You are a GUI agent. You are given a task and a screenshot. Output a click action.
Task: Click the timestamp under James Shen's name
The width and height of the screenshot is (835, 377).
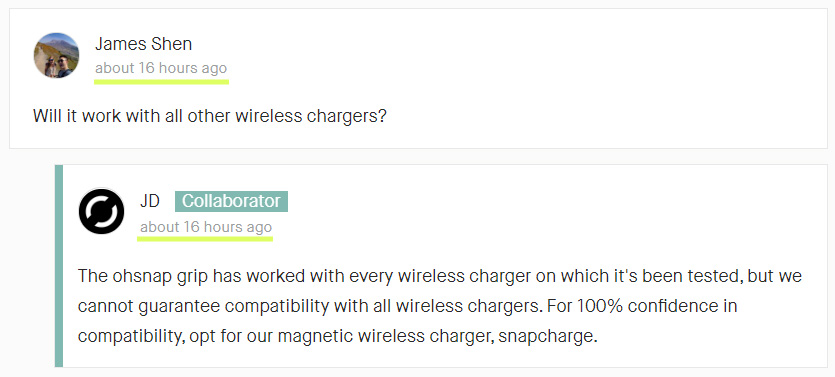point(161,68)
